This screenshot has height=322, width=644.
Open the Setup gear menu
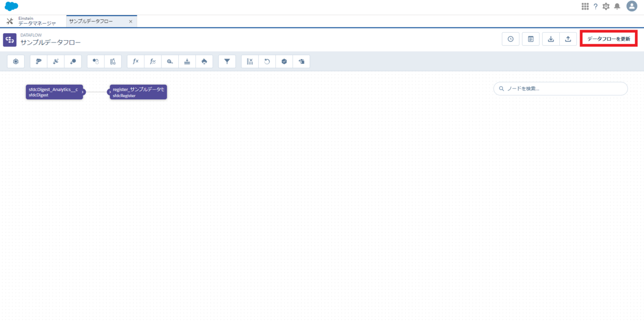point(606,6)
